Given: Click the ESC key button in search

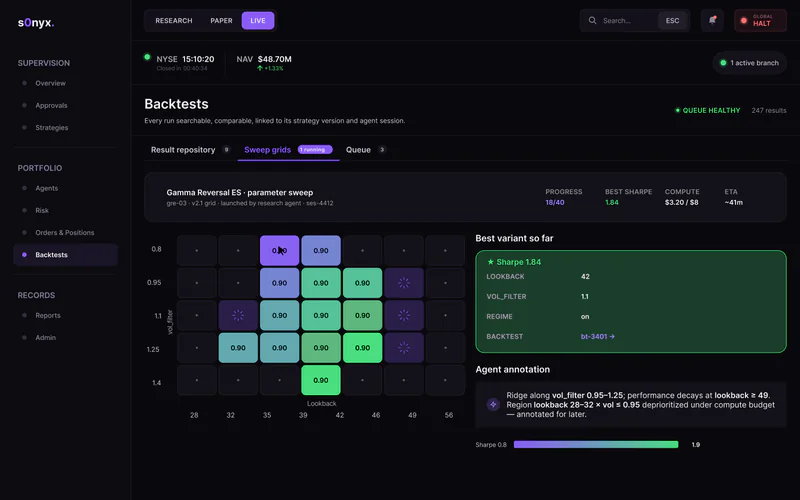Looking at the screenshot, I should (672, 21).
